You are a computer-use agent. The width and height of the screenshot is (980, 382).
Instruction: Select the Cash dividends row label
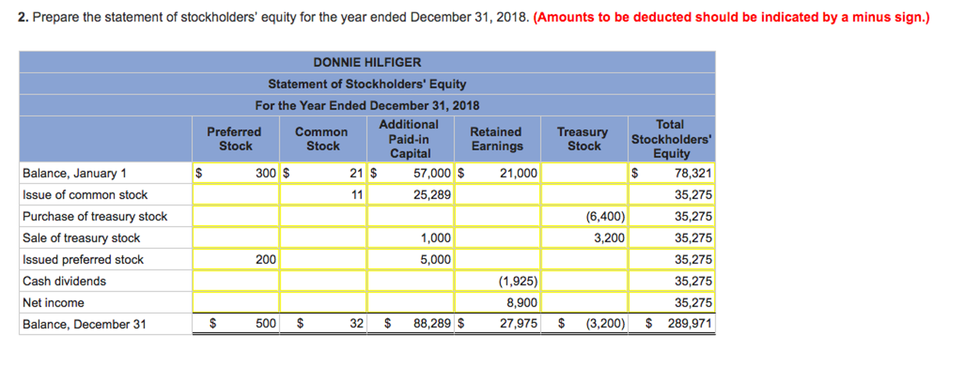pos(64,281)
